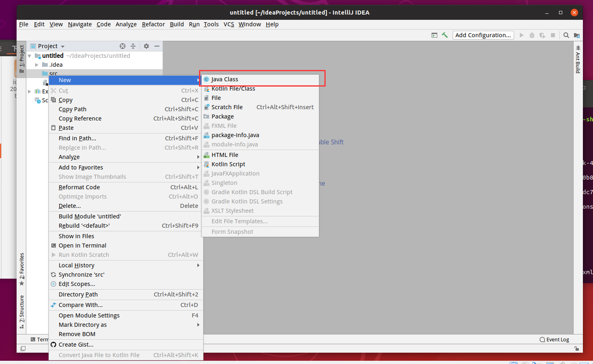The height and width of the screenshot is (364, 593).
Task: Select HTML File from New submenu
Action: pos(260,155)
